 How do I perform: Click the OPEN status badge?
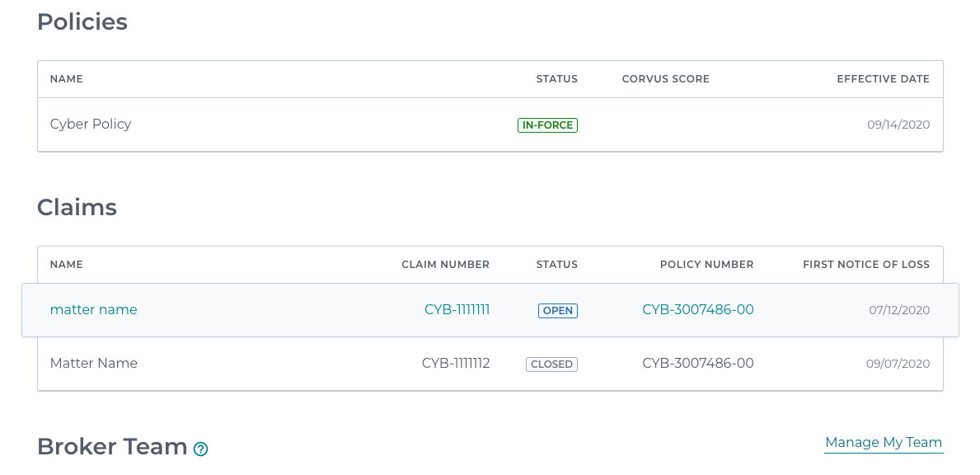click(557, 311)
